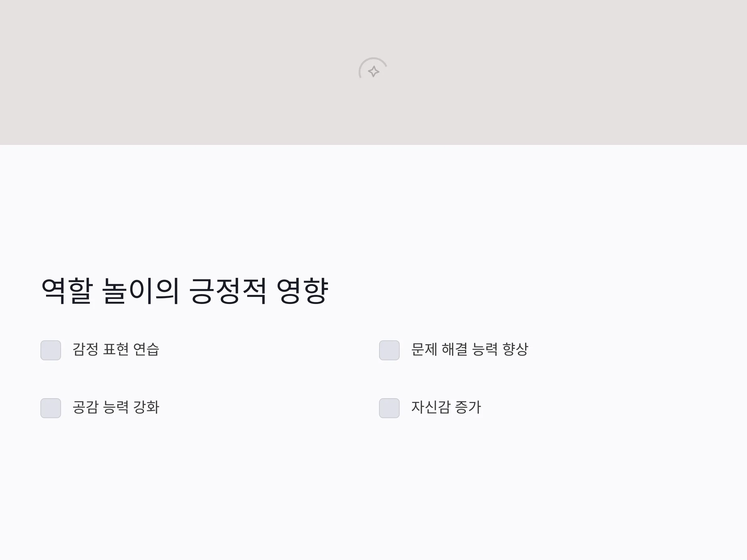Viewport: 747px width, 560px height.
Task: Click the word 역할 in the heading
Action: [67, 291]
